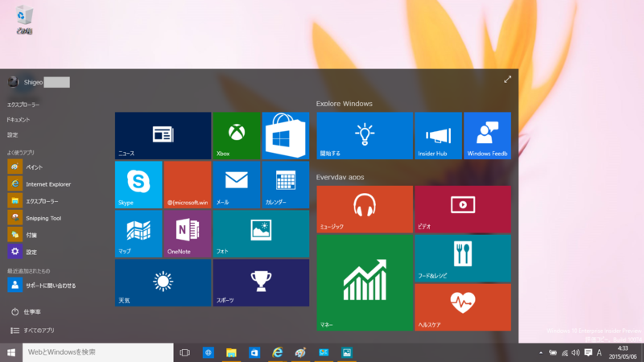Open Settings (設定) with gear icon

point(23,252)
